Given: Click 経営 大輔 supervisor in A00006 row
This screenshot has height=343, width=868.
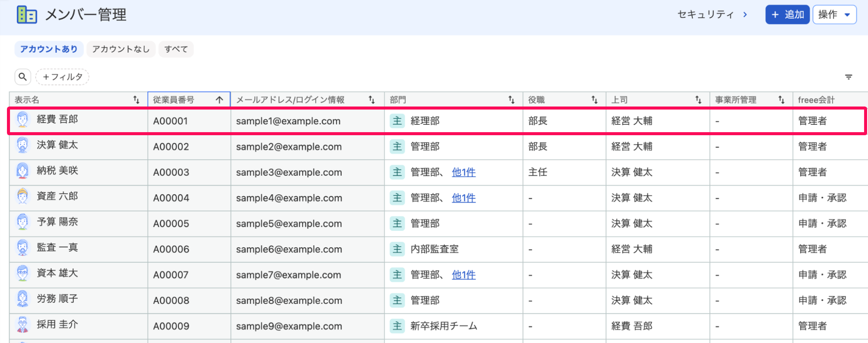Looking at the screenshot, I should tap(632, 249).
